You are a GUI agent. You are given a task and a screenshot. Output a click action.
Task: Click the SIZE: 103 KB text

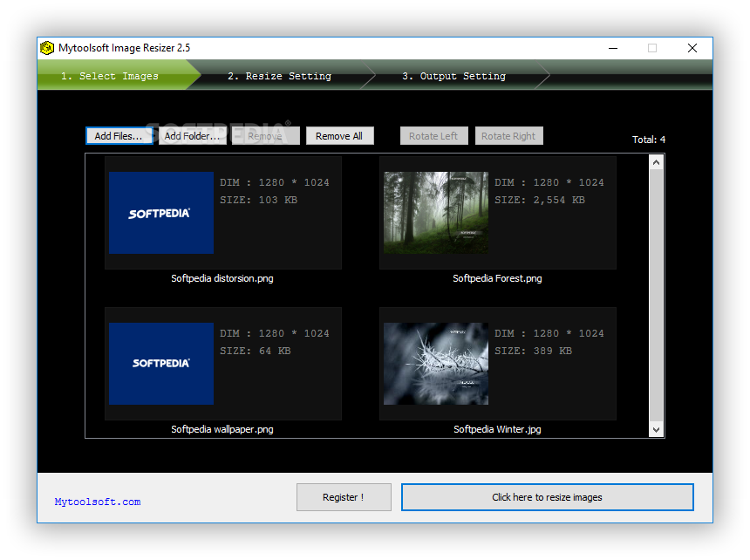259,200
